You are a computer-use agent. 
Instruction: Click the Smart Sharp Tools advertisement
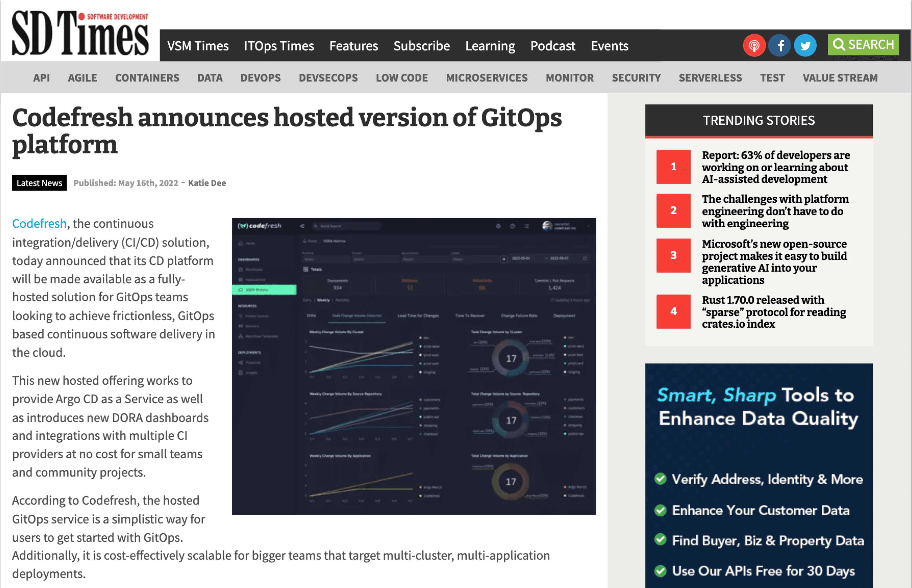tap(758, 475)
